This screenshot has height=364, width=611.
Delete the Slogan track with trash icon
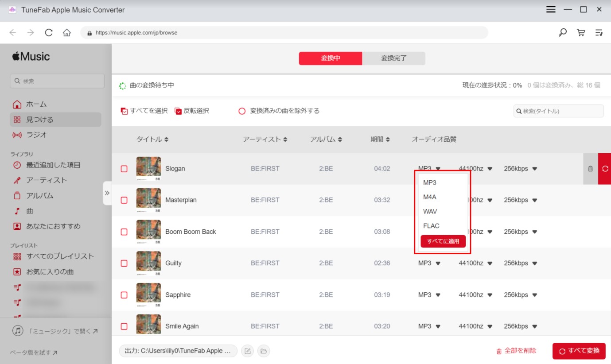point(590,169)
